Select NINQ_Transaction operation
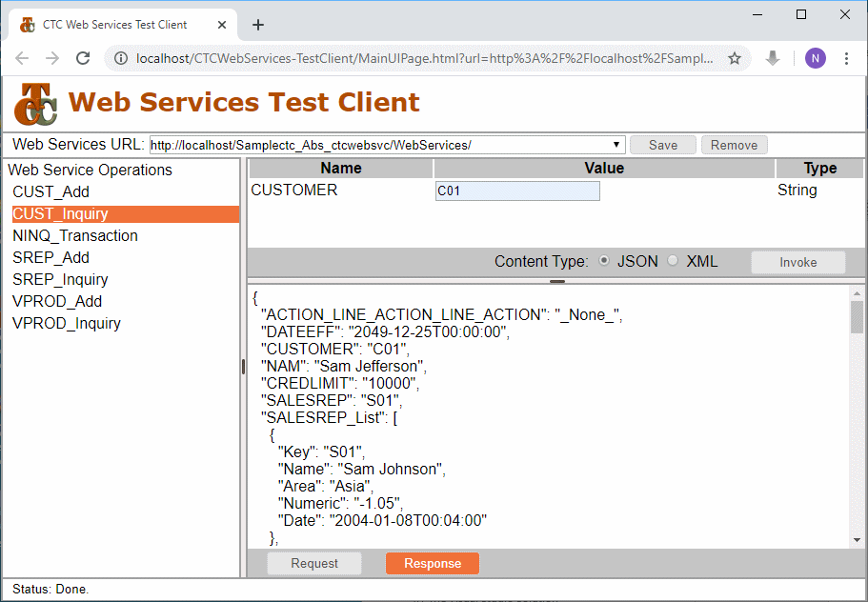The image size is (868, 602). [x=75, y=235]
